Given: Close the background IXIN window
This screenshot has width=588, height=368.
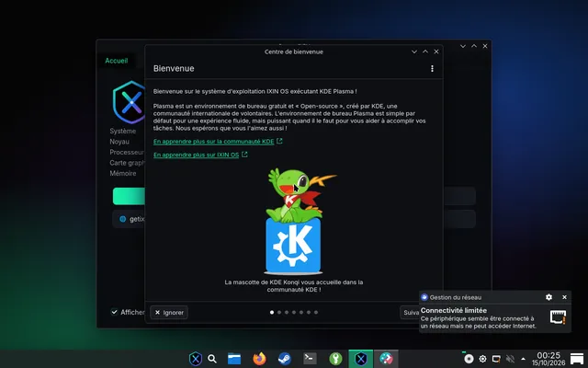Looking at the screenshot, I should point(485,46).
